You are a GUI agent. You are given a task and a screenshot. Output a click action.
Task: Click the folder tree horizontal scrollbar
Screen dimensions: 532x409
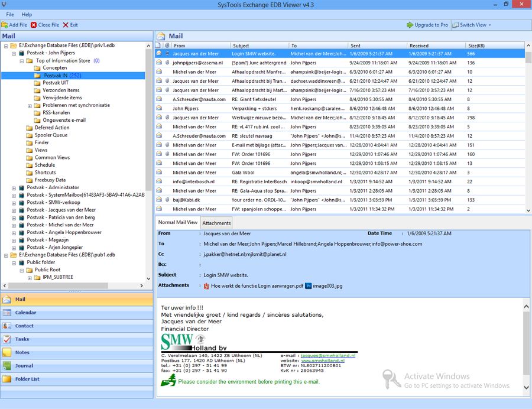[x=58, y=285]
